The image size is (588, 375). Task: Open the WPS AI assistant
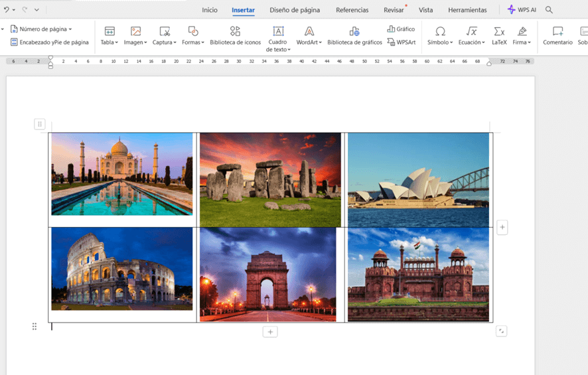pos(522,10)
